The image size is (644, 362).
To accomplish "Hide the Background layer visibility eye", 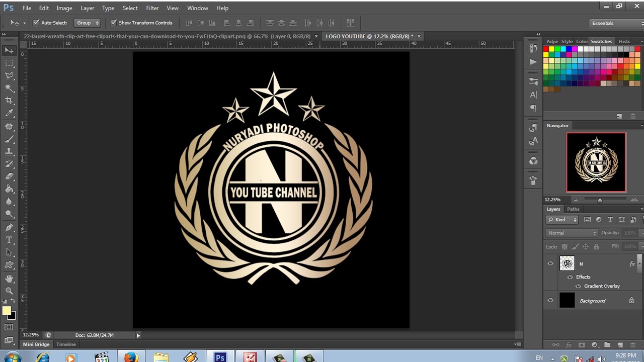I will coord(550,300).
